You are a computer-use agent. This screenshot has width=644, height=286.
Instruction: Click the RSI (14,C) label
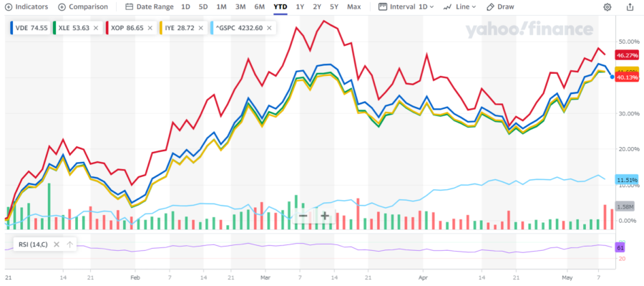click(33, 244)
